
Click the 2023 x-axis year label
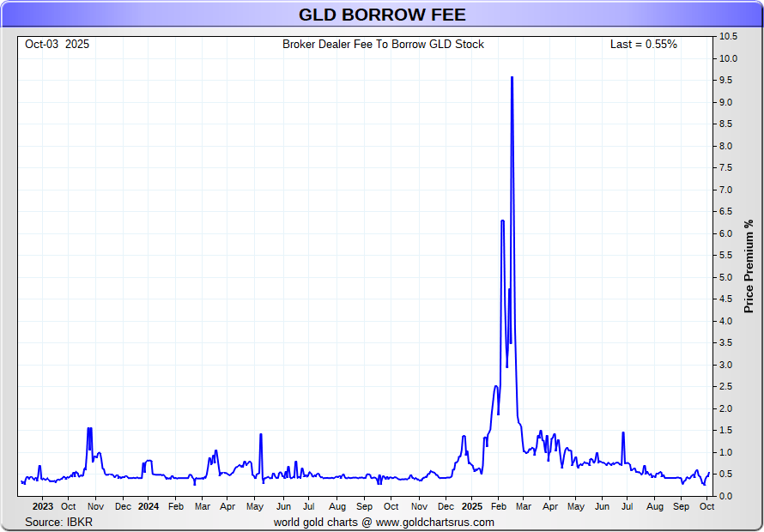(42, 506)
